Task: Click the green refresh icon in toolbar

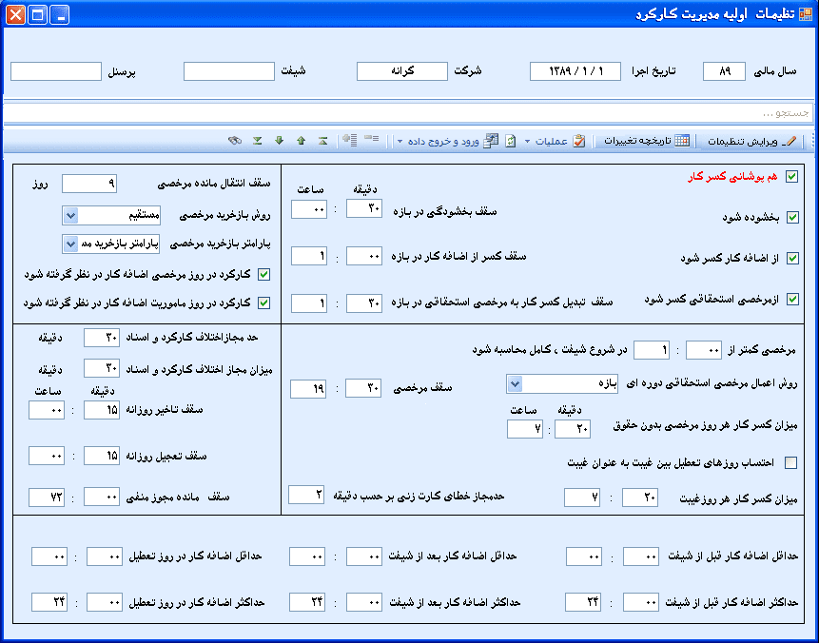Action: pyautogui.click(x=511, y=141)
